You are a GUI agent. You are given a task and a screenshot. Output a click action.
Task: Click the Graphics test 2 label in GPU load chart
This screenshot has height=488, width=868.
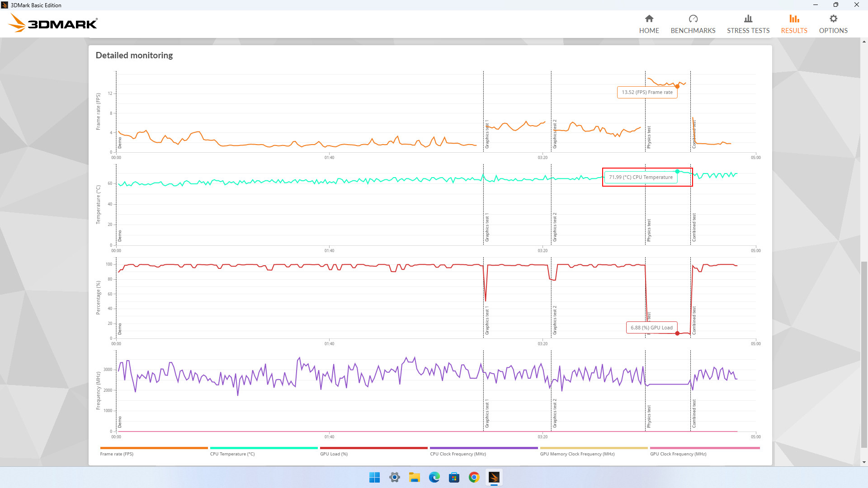tap(555, 320)
